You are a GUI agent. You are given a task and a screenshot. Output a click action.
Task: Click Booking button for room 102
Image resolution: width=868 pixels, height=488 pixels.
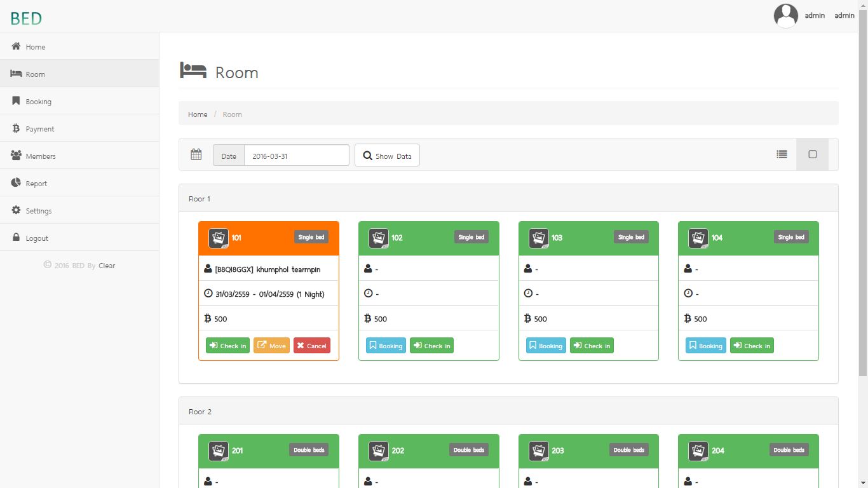coord(386,346)
